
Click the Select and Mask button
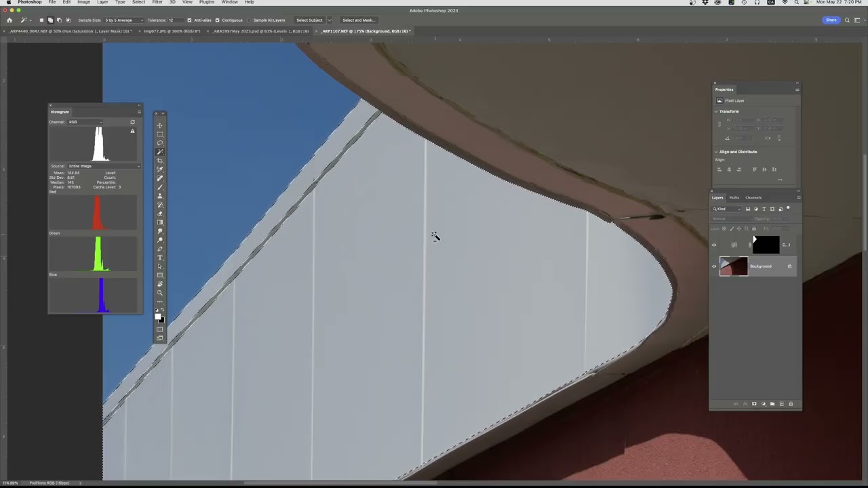pos(358,20)
